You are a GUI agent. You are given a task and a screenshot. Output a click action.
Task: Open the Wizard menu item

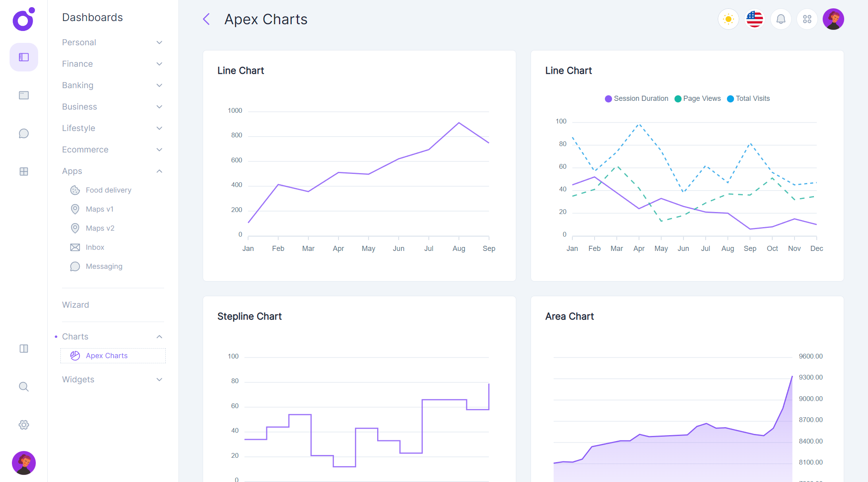76,305
